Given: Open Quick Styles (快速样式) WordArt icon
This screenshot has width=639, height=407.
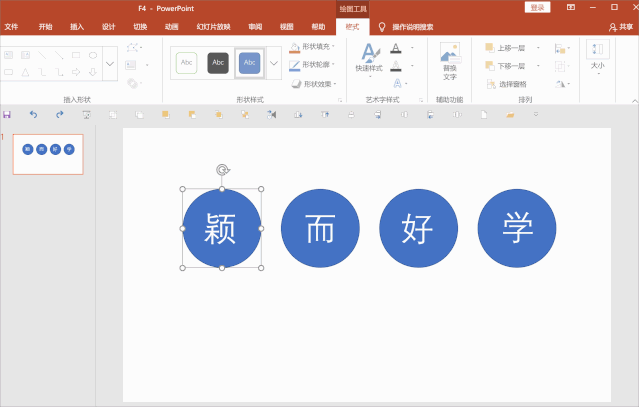Looking at the screenshot, I should [369, 58].
